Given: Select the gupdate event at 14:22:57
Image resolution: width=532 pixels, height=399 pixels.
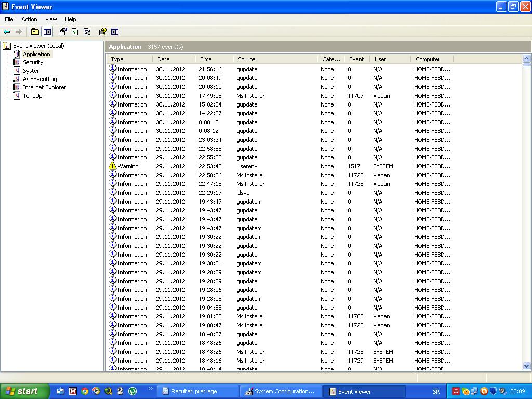Looking at the screenshot, I should tap(280, 113).
